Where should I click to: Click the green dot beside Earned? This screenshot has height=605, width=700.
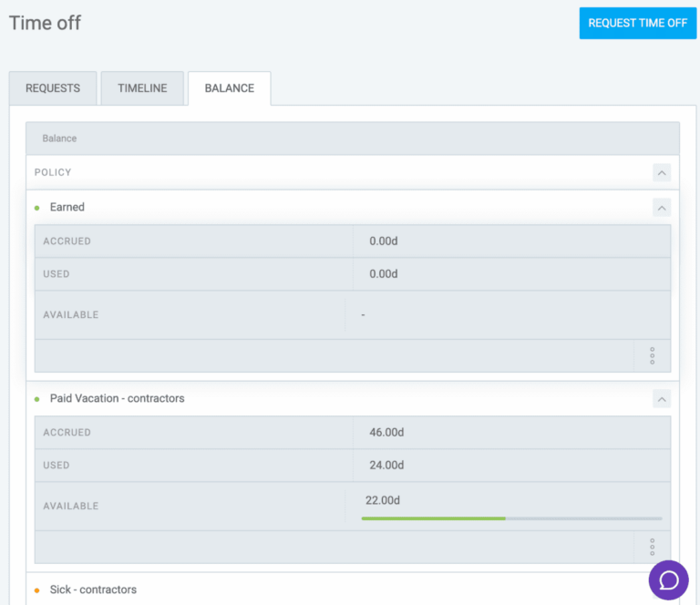click(x=37, y=208)
